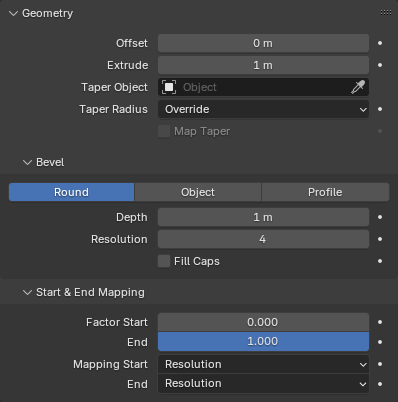The image size is (398, 402).
Task: Animate bevel Resolution property dot
Action: point(380,239)
